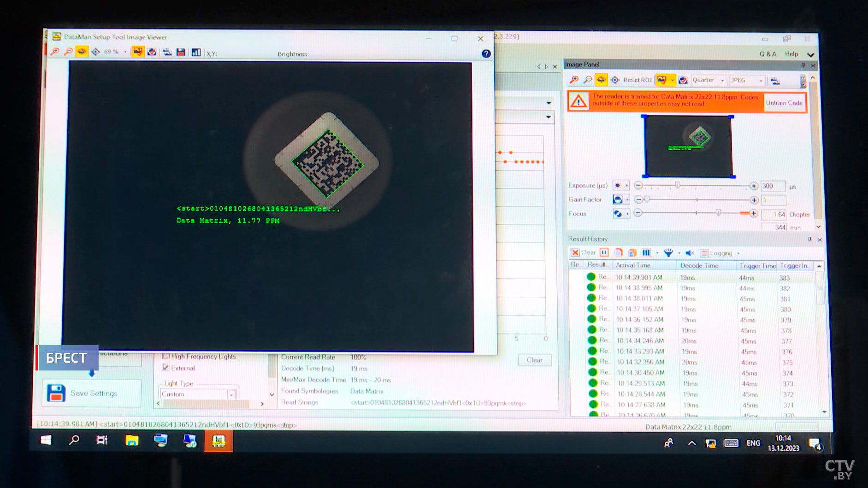Pin the Image Panel
Image resolution: width=868 pixels, height=488 pixels.
(x=803, y=65)
